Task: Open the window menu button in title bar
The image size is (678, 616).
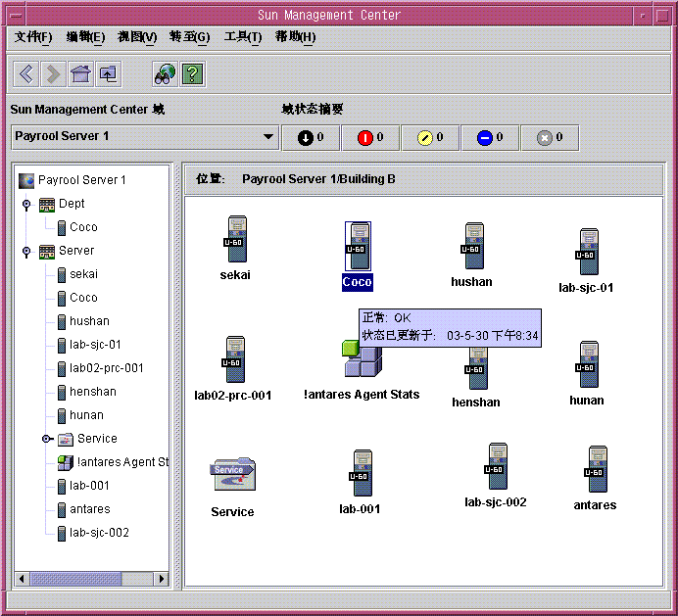Action: click(16, 16)
